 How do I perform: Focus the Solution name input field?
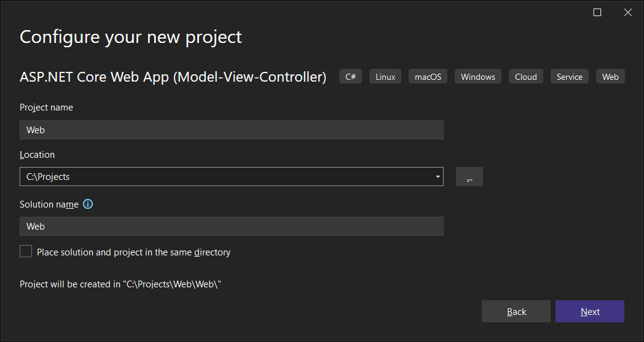[232, 226]
